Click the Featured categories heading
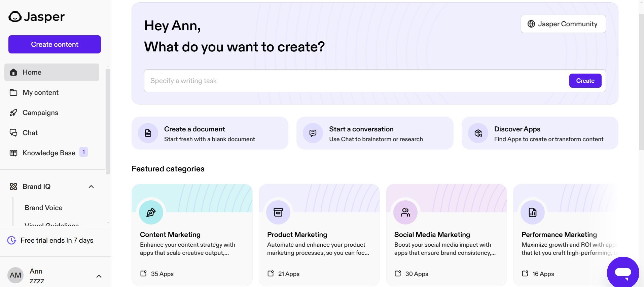 168,169
